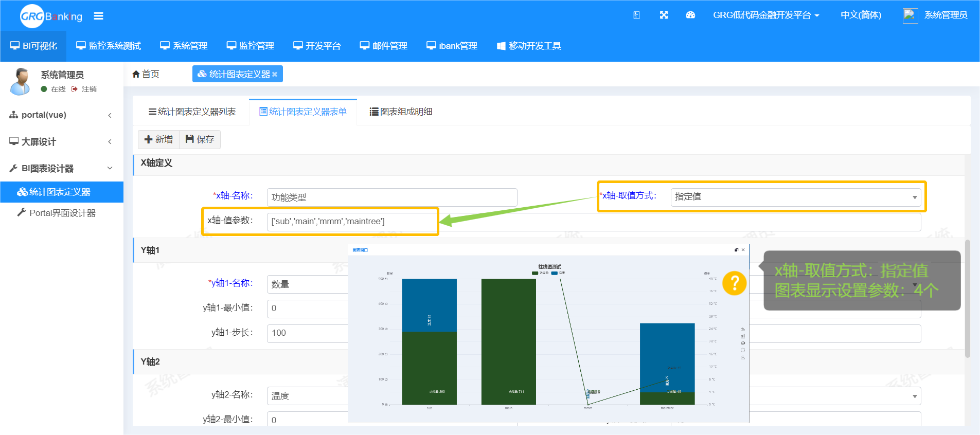Toggle the green legend series in chart
The height and width of the screenshot is (435, 980).
tap(540, 273)
